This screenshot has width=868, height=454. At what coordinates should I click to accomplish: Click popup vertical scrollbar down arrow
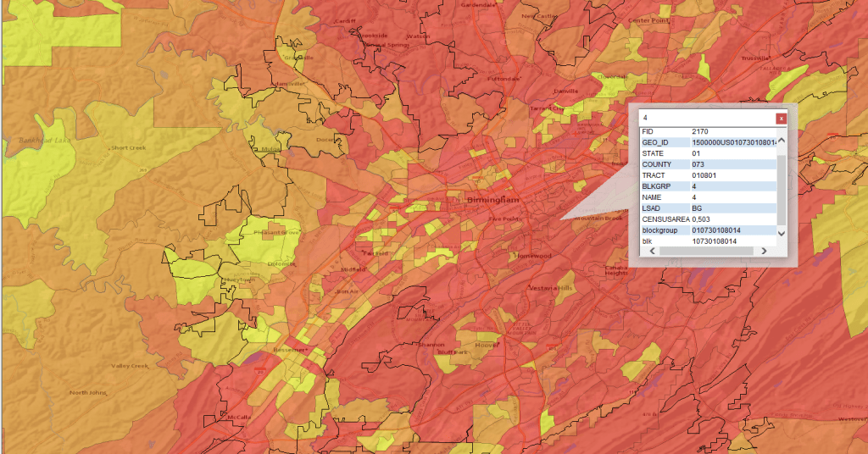pyautogui.click(x=782, y=233)
